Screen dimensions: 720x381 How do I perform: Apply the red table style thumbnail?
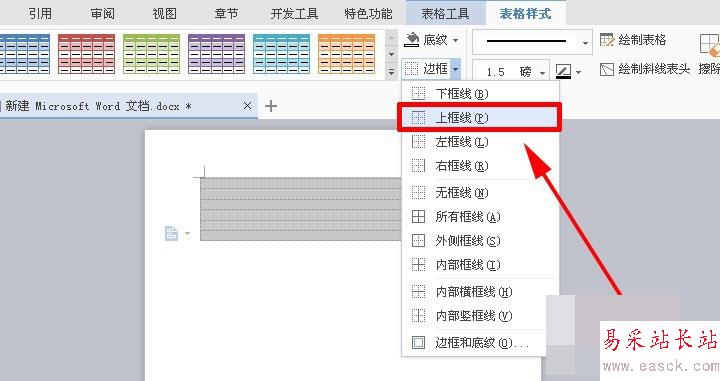click(86, 54)
